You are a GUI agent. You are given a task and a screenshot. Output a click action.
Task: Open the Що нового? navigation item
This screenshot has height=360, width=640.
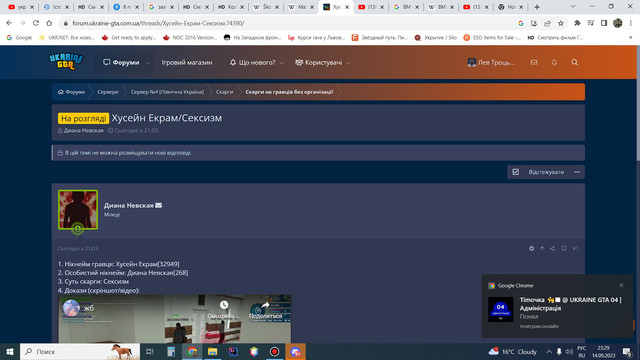click(x=252, y=62)
